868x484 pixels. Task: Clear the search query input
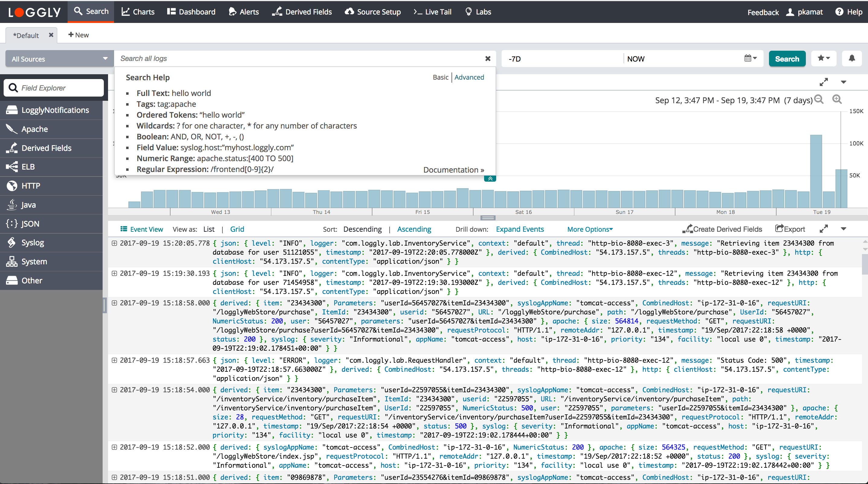click(488, 58)
